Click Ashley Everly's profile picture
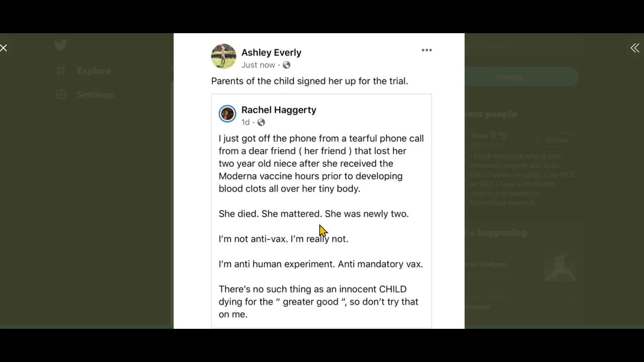Image resolution: width=644 pixels, height=362 pixels. (223, 56)
